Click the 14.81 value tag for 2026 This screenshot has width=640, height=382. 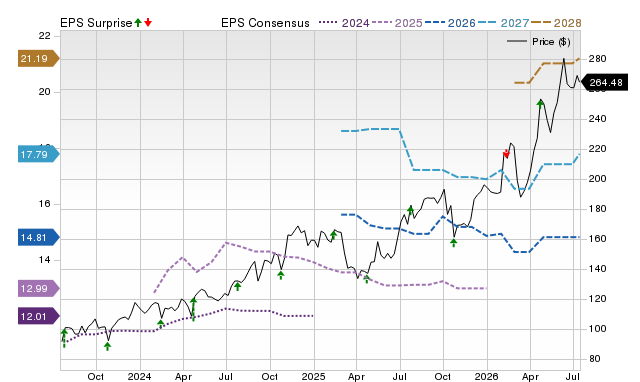[x=38, y=237]
